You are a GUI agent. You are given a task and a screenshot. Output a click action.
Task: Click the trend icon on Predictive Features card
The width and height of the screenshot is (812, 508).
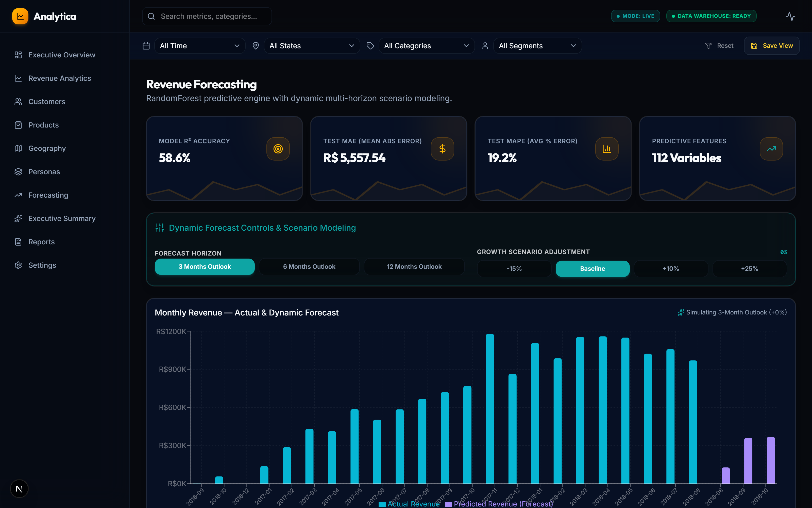click(x=771, y=149)
